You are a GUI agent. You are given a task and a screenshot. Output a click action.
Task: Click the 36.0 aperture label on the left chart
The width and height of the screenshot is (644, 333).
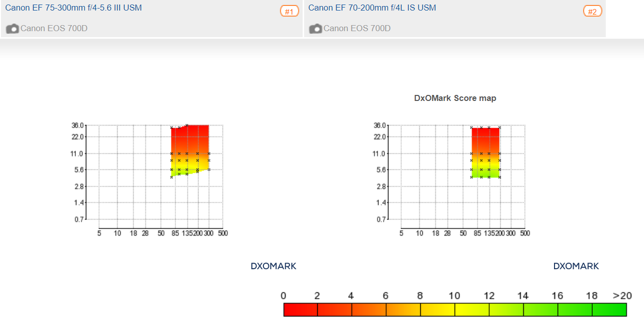[x=77, y=125]
